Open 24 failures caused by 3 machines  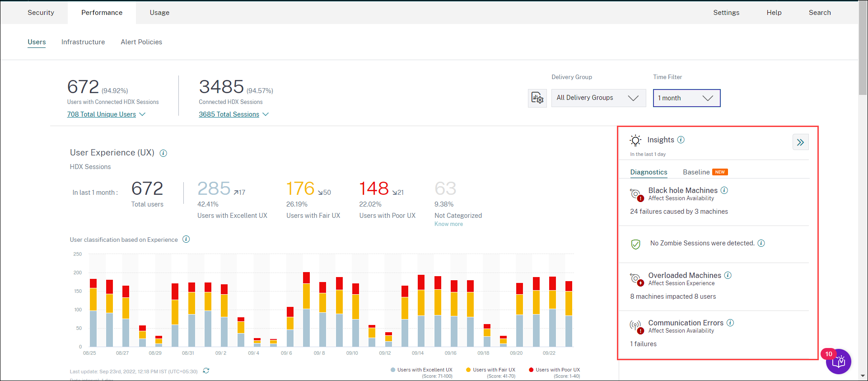679,212
